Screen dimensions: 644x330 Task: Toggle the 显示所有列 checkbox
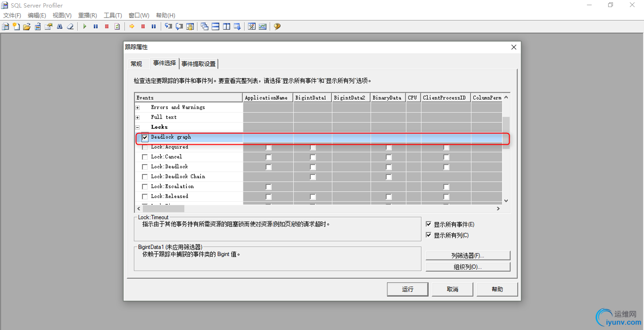click(x=428, y=235)
